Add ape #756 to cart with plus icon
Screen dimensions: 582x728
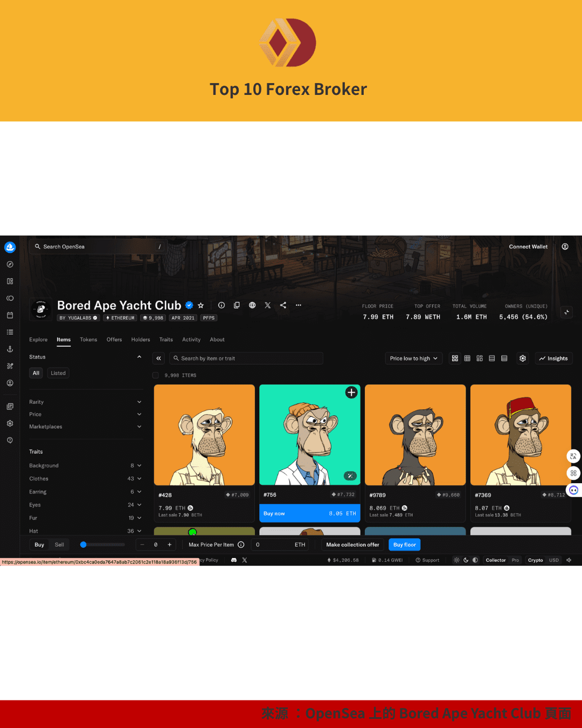click(x=351, y=393)
